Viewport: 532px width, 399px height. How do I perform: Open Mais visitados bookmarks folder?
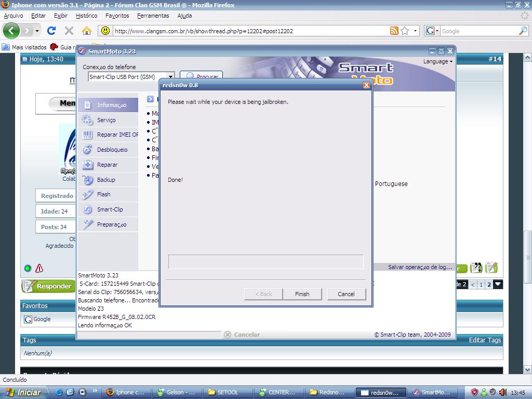coord(24,47)
